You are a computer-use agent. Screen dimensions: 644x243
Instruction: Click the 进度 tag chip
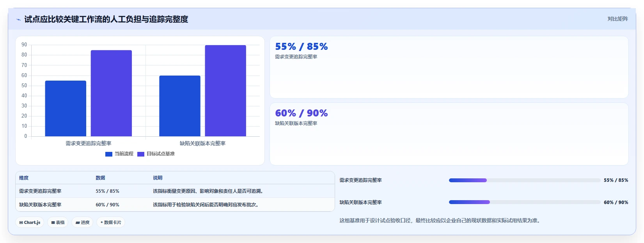point(82,222)
